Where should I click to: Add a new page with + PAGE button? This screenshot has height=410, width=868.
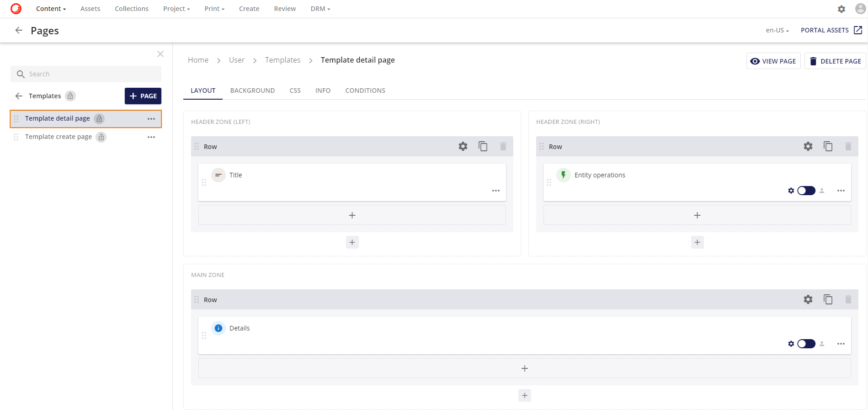pyautogui.click(x=143, y=96)
